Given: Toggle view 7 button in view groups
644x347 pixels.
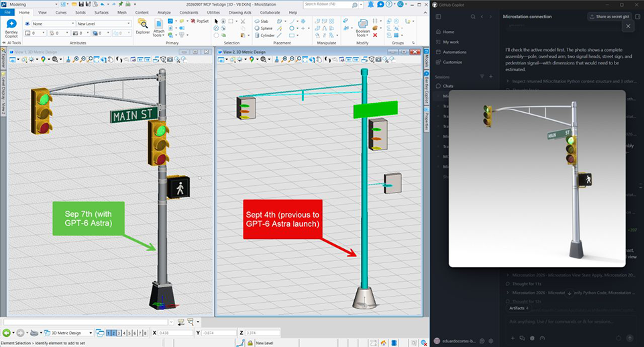Looking at the screenshot, I should click(140, 333).
